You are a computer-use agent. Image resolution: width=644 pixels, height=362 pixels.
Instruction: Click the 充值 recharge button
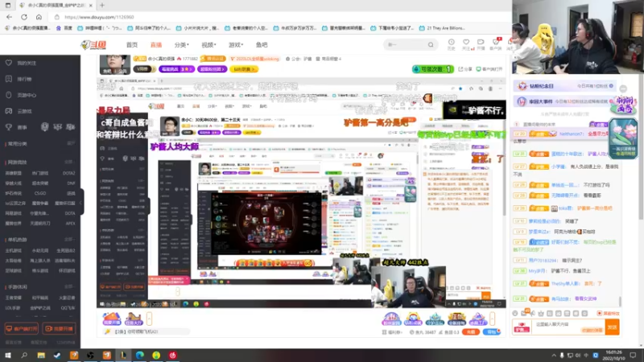[x=471, y=331]
